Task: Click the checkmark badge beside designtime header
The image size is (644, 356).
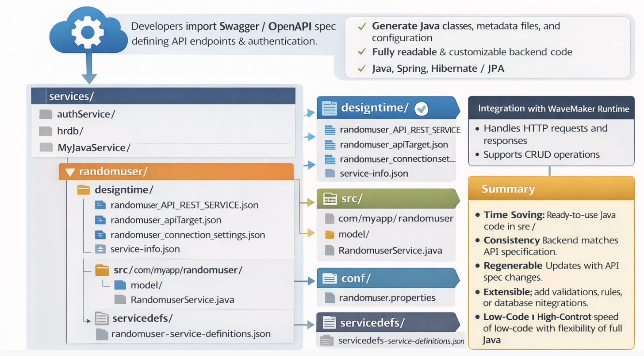Action: [422, 108]
